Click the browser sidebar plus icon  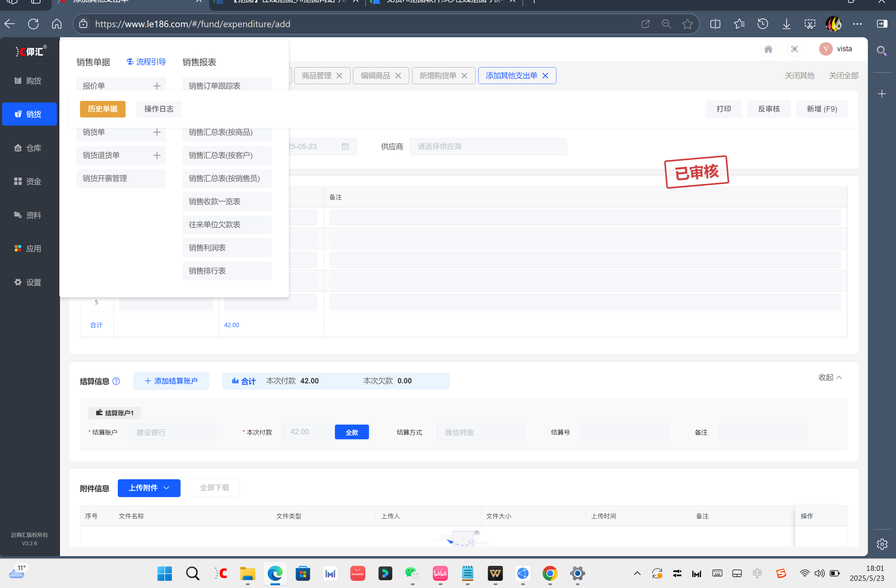click(882, 94)
